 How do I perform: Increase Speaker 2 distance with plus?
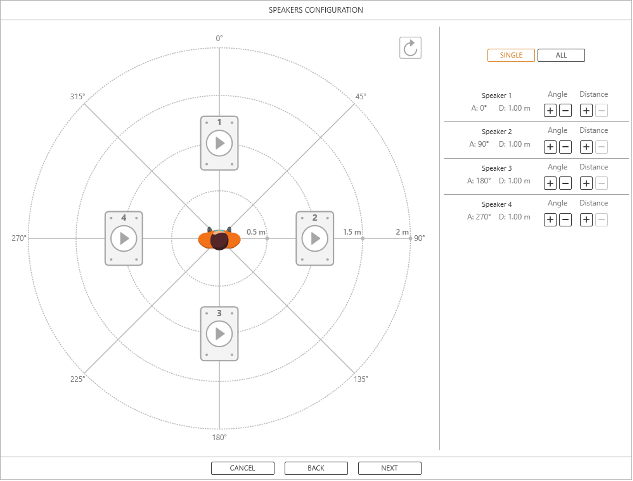coord(586,147)
